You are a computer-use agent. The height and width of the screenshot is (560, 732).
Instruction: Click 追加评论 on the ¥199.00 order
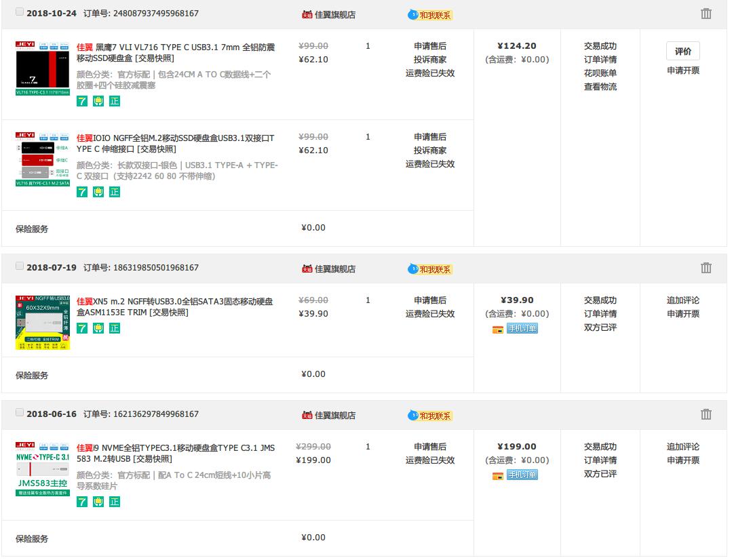click(682, 447)
